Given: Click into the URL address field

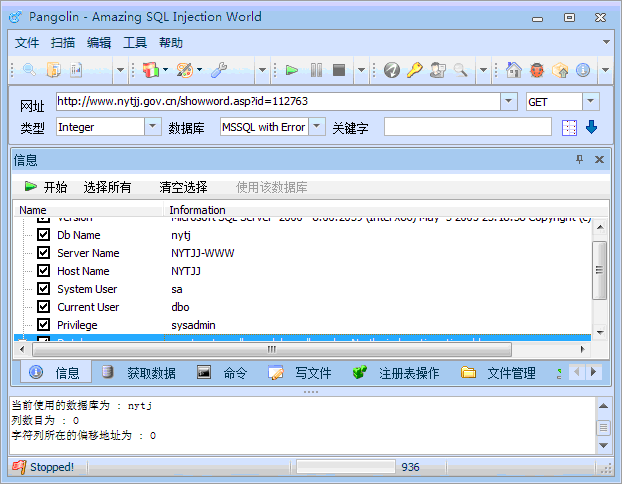Looking at the screenshot, I should click(x=278, y=101).
